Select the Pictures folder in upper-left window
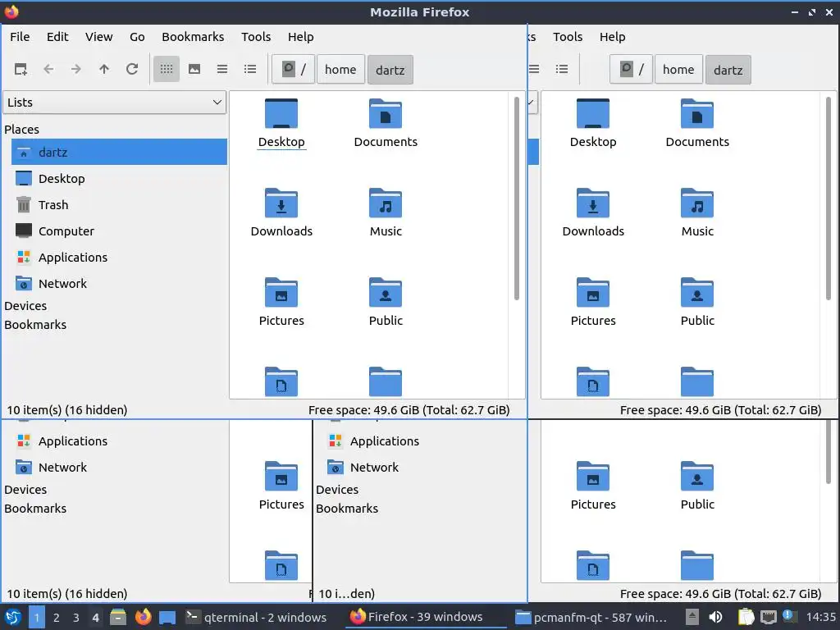840x630 pixels. (281, 303)
